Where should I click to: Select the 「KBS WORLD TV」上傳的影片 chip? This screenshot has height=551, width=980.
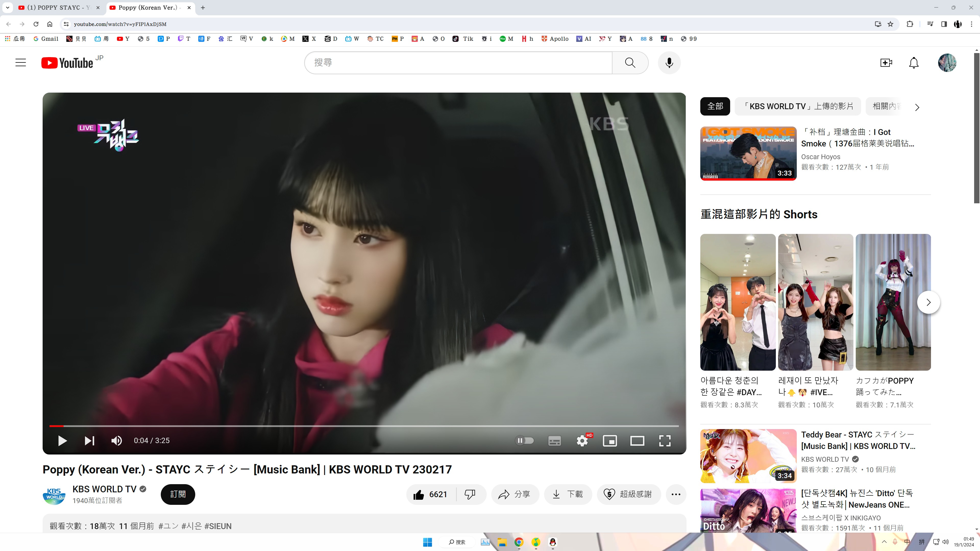click(x=797, y=106)
